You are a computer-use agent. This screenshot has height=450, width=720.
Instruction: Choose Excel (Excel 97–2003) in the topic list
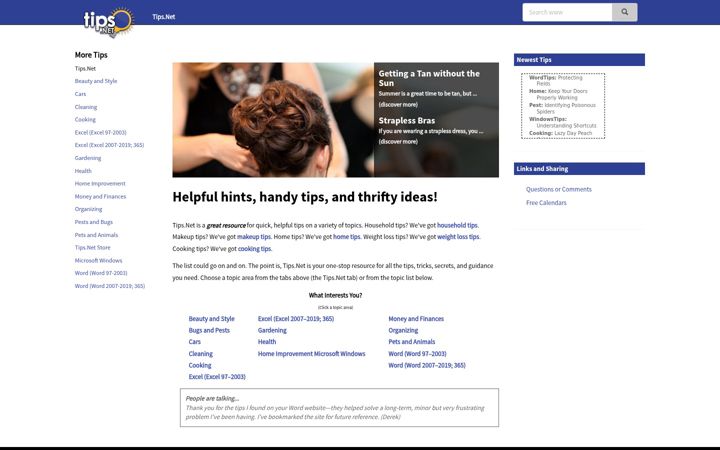coord(217,377)
